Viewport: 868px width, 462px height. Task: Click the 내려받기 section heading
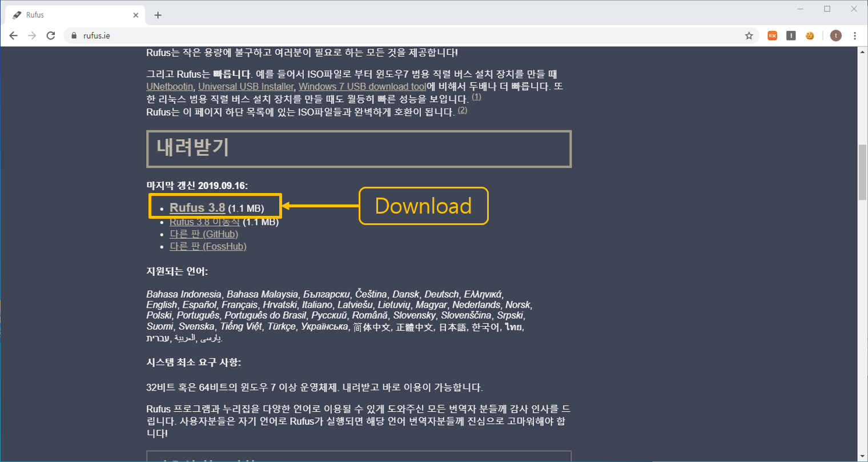pyautogui.click(x=193, y=147)
